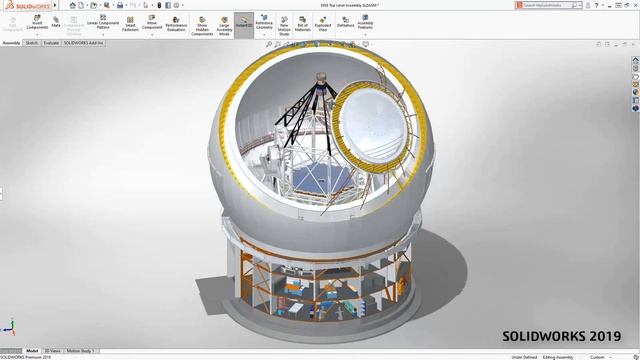
Task: Select the Mate tool
Action: coord(56,22)
